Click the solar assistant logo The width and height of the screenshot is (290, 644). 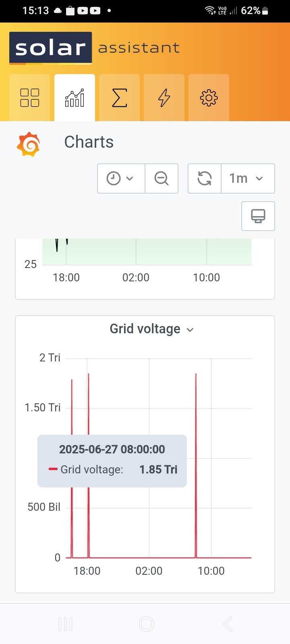click(x=51, y=48)
